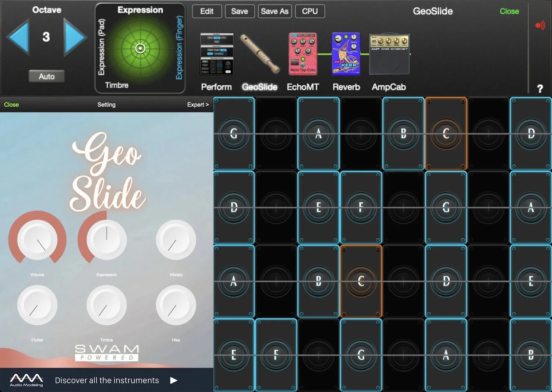
Task: Adjust the Timbre knob
Action: pos(106,305)
